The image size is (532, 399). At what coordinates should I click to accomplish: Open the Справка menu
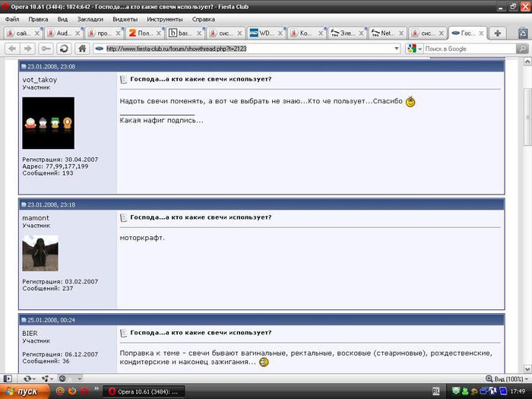(x=203, y=19)
